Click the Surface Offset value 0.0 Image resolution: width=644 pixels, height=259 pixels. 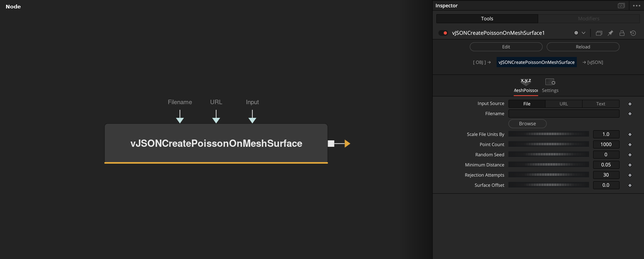[x=606, y=185]
